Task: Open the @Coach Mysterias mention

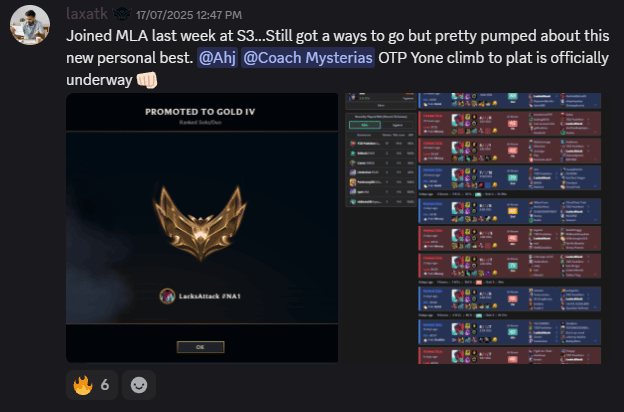Action: [x=308, y=58]
